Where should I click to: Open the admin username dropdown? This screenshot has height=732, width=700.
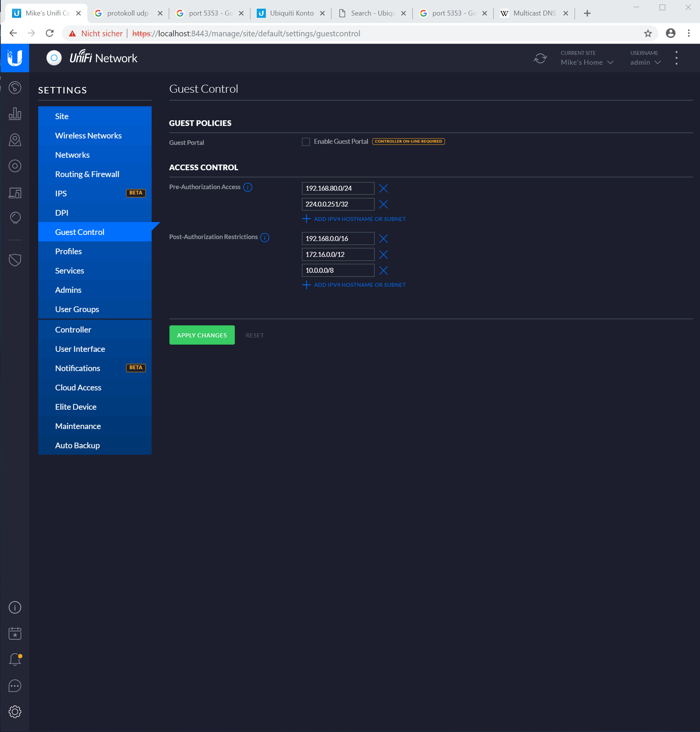point(645,62)
